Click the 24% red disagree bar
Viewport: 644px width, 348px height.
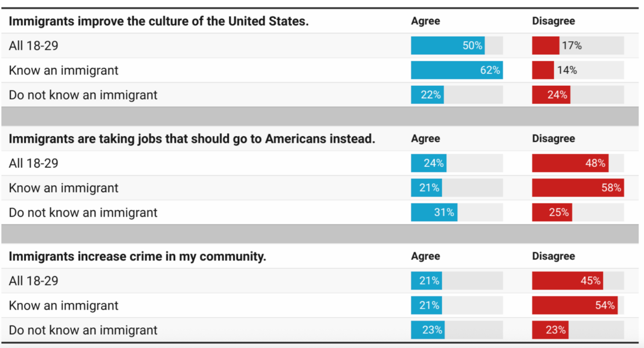pyautogui.click(x=551, y=95)
